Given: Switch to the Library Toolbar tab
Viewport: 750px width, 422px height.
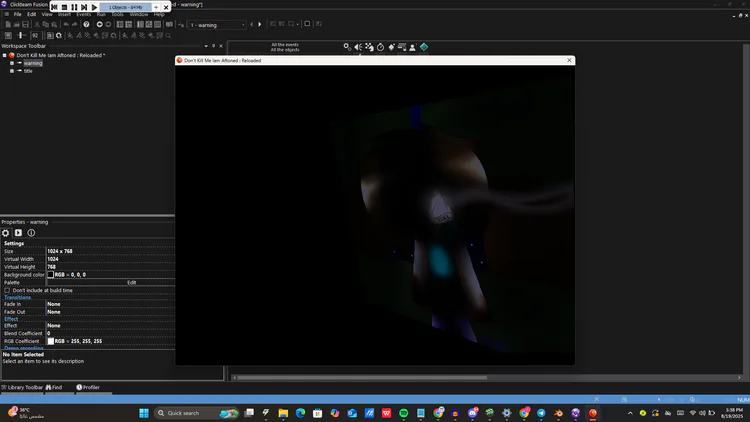Looking at the screenshot, I should tap(22, 388).
